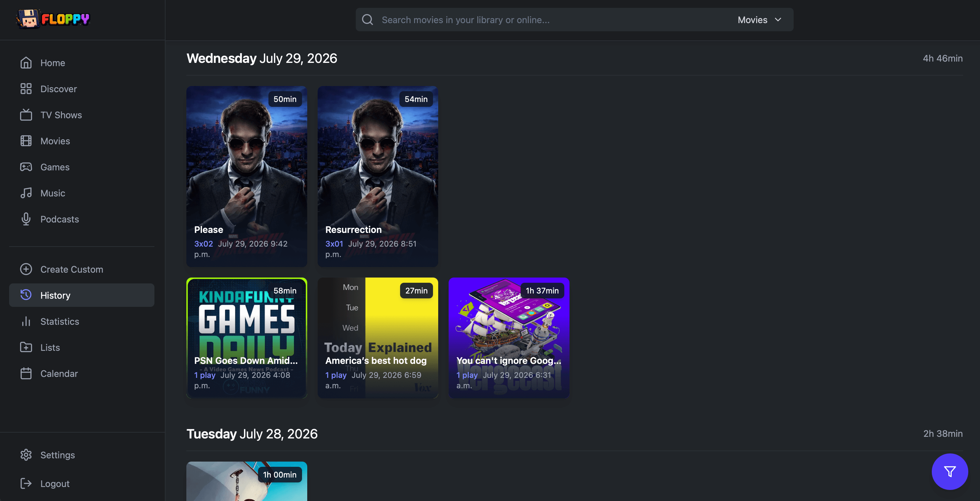Open the 'Resurrection' episode card
The height and width of the screenshot is (501, 980).
coord(378,177)
